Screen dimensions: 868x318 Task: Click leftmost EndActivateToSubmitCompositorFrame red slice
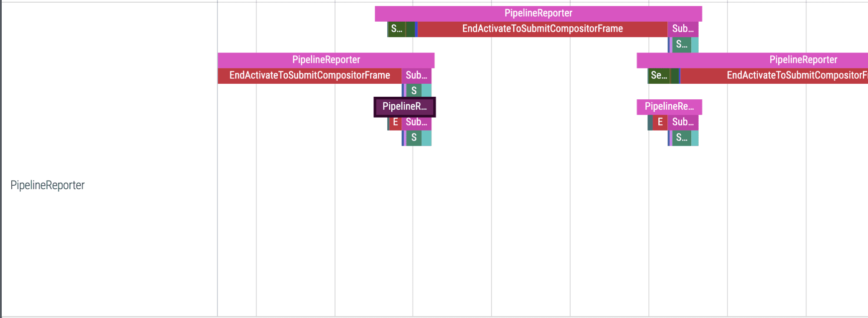309,75
